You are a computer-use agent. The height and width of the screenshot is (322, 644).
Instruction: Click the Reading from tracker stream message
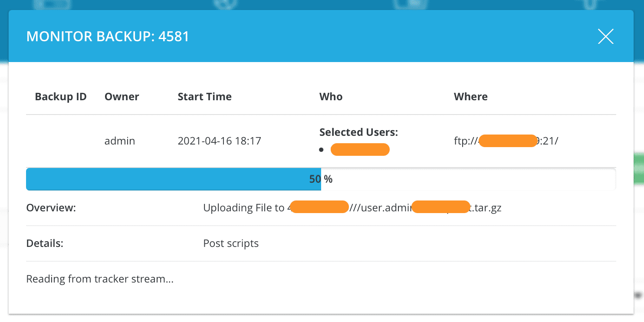pyautogui.click(x=100, y=279)
